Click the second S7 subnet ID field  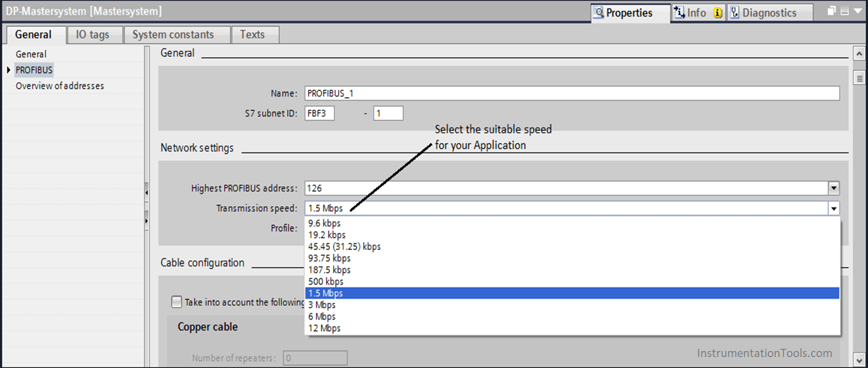point(389,114)
